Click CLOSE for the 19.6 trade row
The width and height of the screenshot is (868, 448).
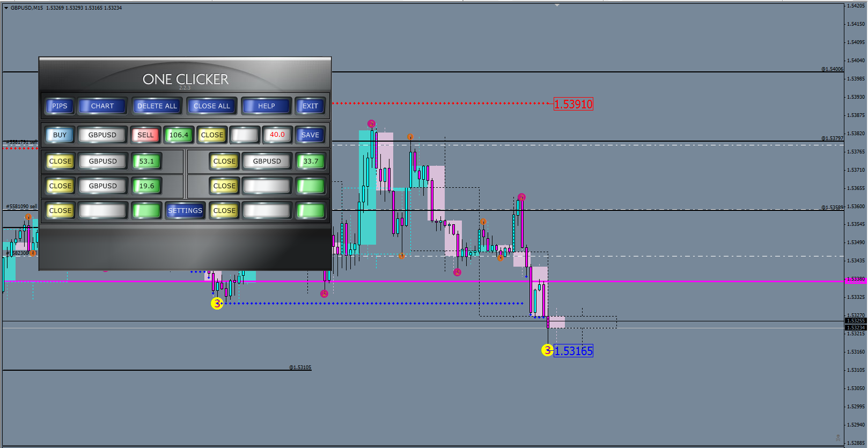[x=60, y=186]
